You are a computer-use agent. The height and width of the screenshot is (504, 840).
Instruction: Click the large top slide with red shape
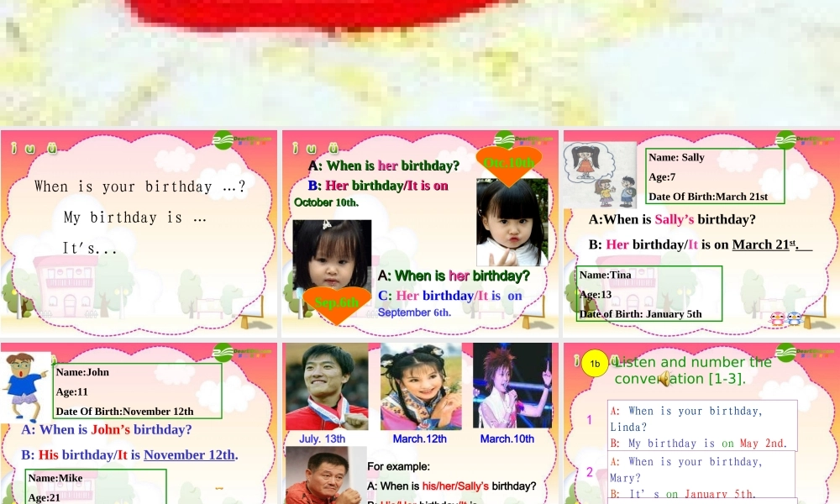[x=420, y=63]
